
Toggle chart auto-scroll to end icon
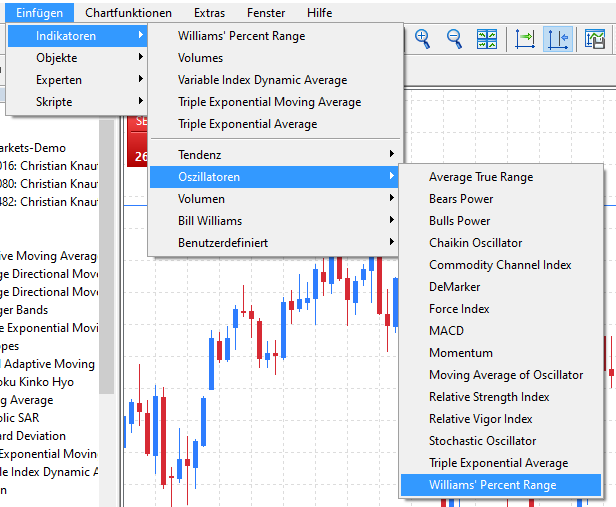coord(525,39)
